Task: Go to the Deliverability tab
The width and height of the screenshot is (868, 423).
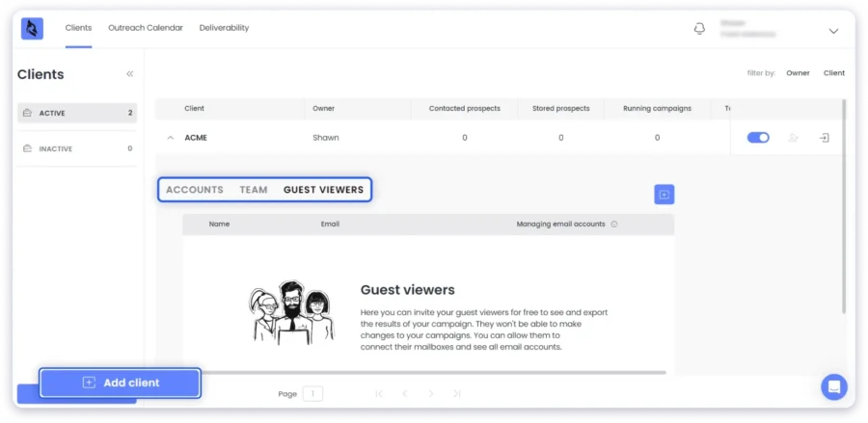Action: (224, 28)
